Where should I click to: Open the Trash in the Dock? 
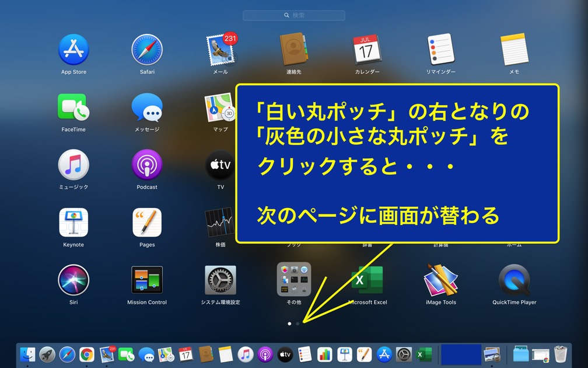tap(560, 354)
